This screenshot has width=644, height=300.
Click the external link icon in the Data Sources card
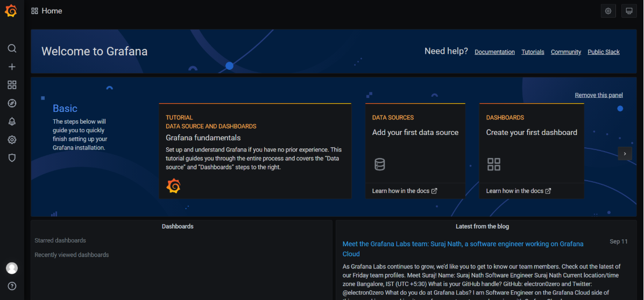coord(434,191)
